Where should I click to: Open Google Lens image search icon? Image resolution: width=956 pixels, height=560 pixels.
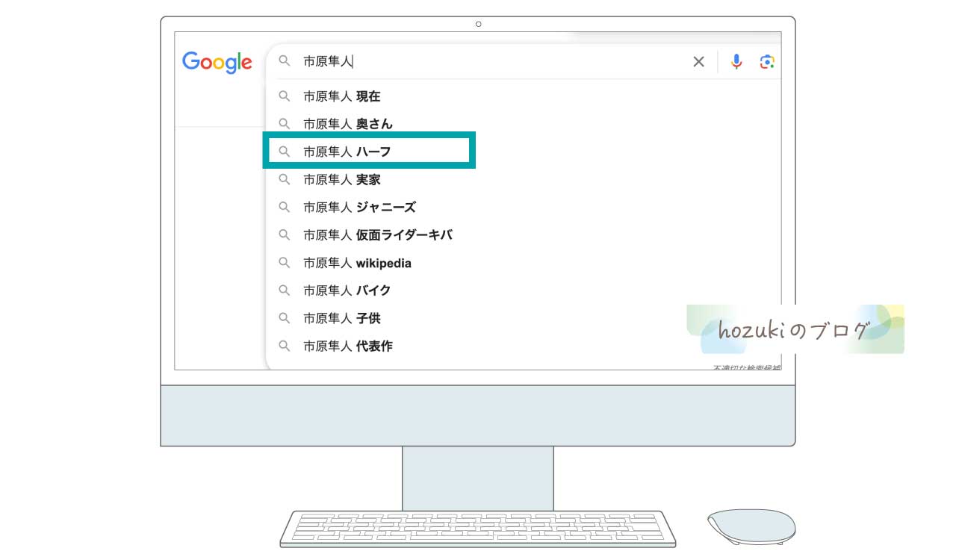[x=767, y=62]
